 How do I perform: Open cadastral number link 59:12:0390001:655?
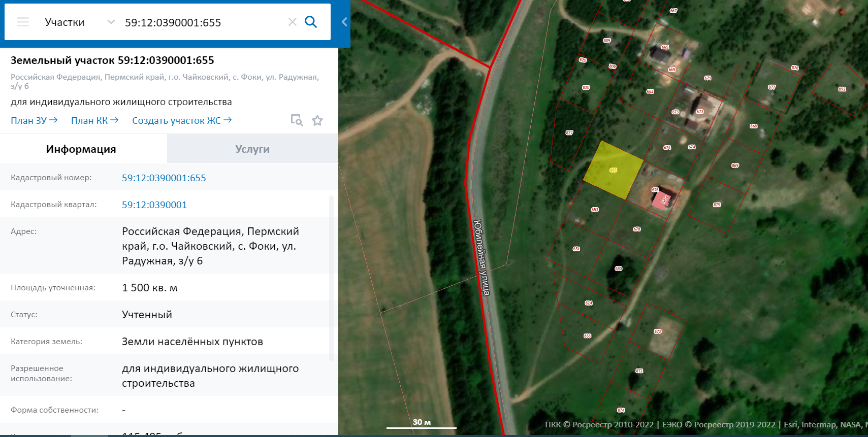164,178
